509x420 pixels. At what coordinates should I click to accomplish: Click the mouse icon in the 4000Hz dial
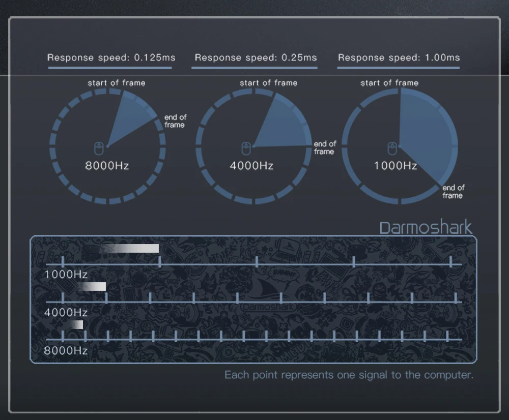click(x=246, y=148)
